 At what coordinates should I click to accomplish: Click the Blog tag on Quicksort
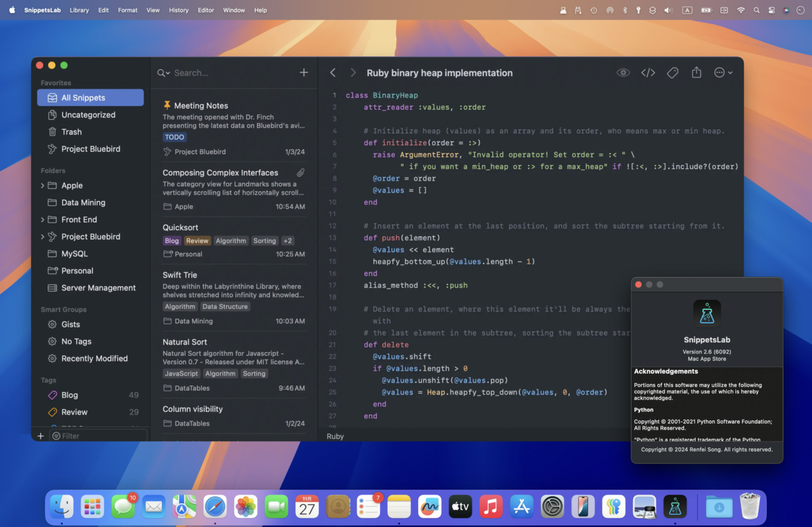coord(172,241)
